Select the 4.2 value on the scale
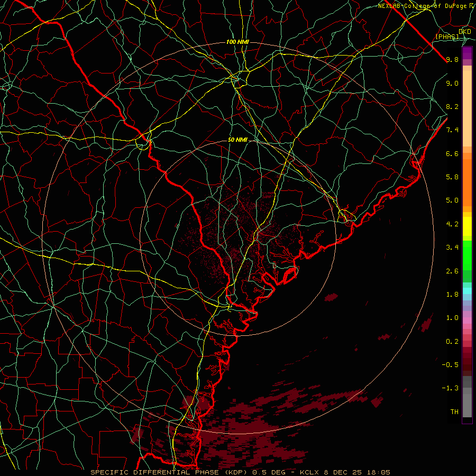 [452, 224]
